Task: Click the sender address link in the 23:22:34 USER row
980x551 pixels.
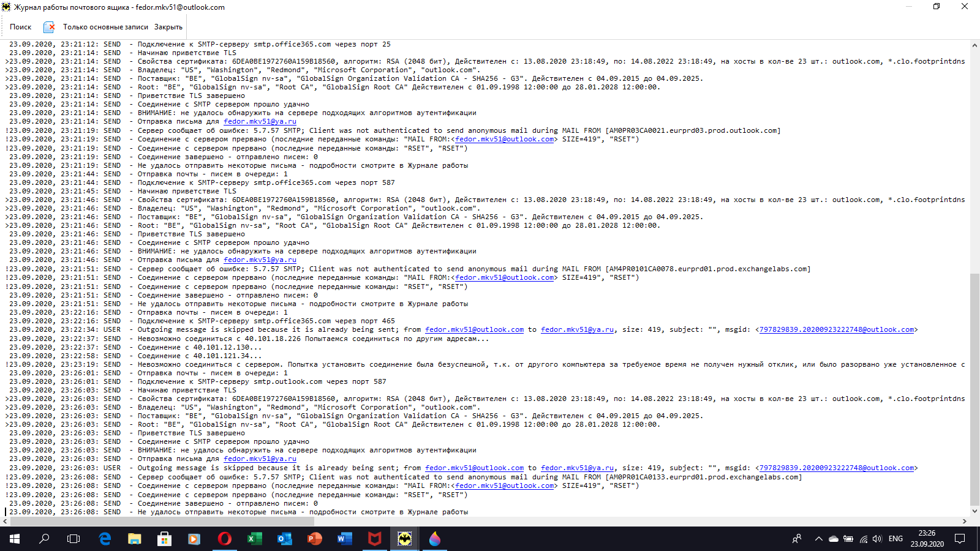Action: click(475, 329)
